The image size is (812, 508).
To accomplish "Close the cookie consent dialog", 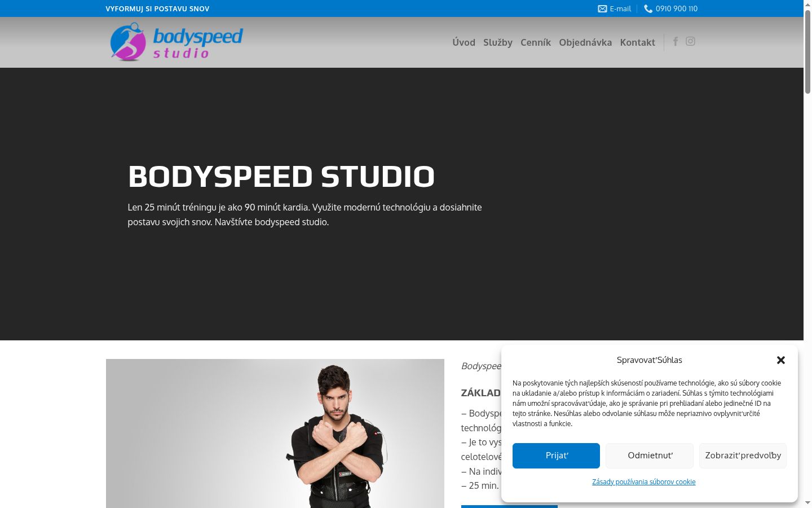I will click(781, 360).
